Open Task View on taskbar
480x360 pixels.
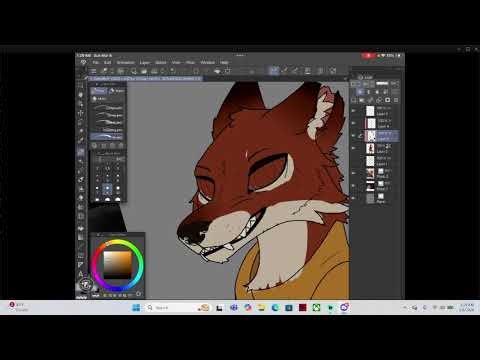(219, 308)
